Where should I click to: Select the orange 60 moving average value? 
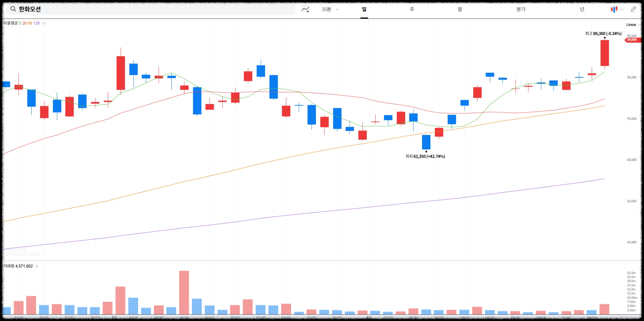click(30, 23)
